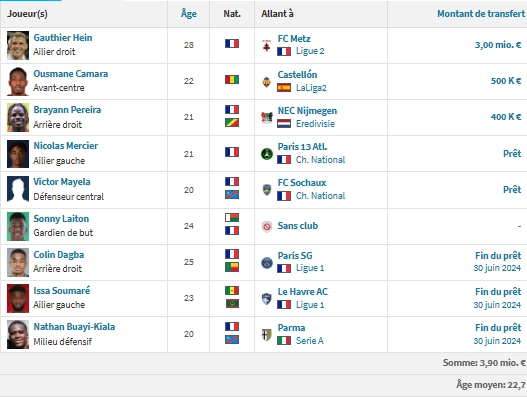Click the Paris SG crest icon
The height and width of the screenshot is (397, 527).
(x=267, y=263)
